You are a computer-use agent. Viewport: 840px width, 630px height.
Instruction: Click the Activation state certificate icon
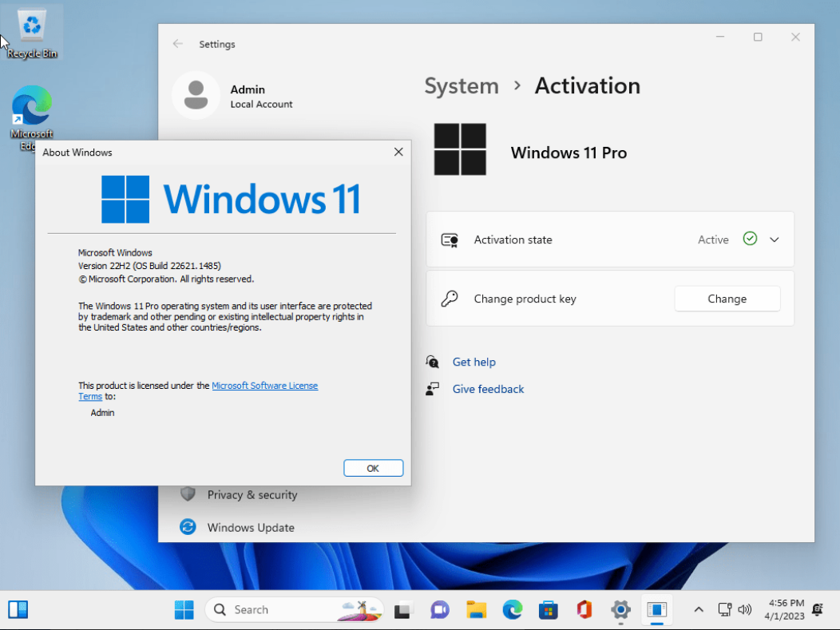[450, 240]
